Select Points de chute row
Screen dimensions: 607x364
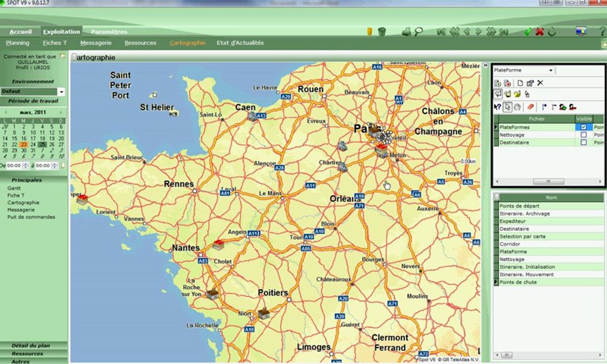(551, 282)
